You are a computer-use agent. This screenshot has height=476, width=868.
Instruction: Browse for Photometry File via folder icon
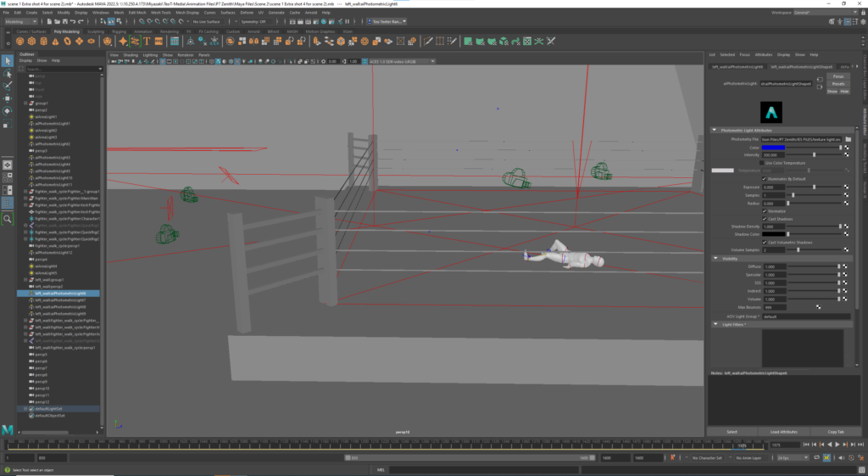coord(848,139)
